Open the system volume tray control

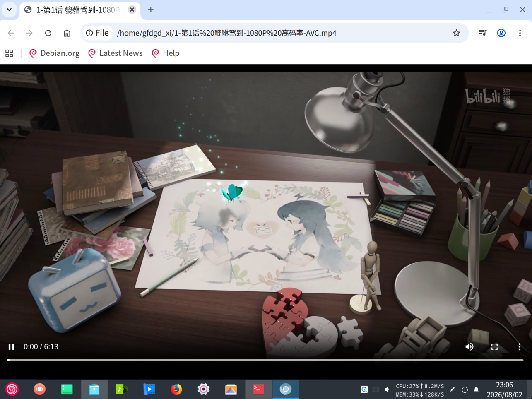[x=387, y=389]
